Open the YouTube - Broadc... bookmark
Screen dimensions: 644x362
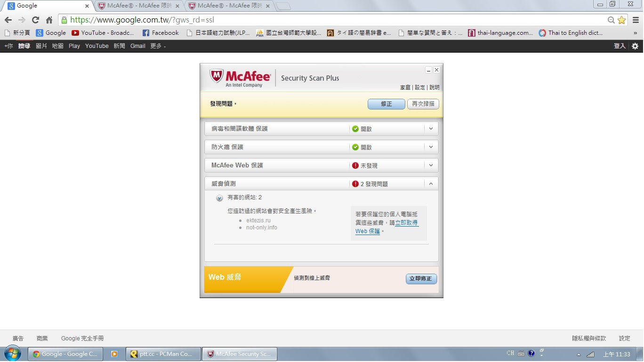103,33
